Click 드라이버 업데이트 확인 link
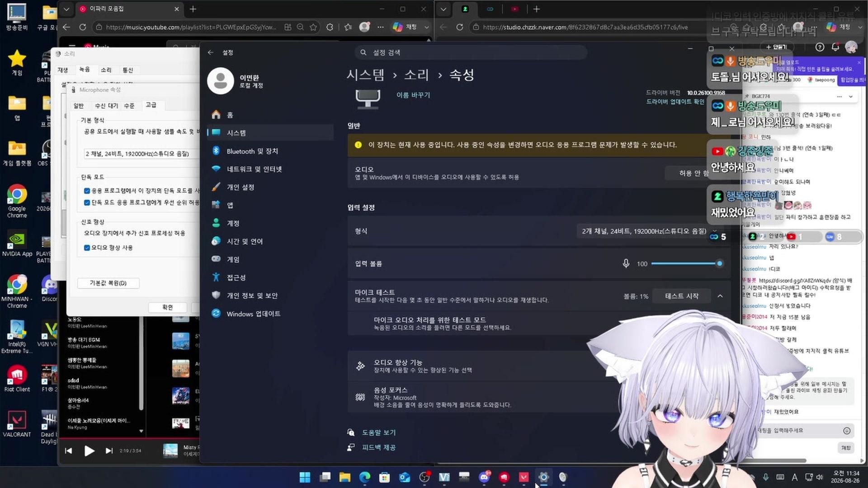The height and width of the screenshot is (488, 868). point(675,102)
